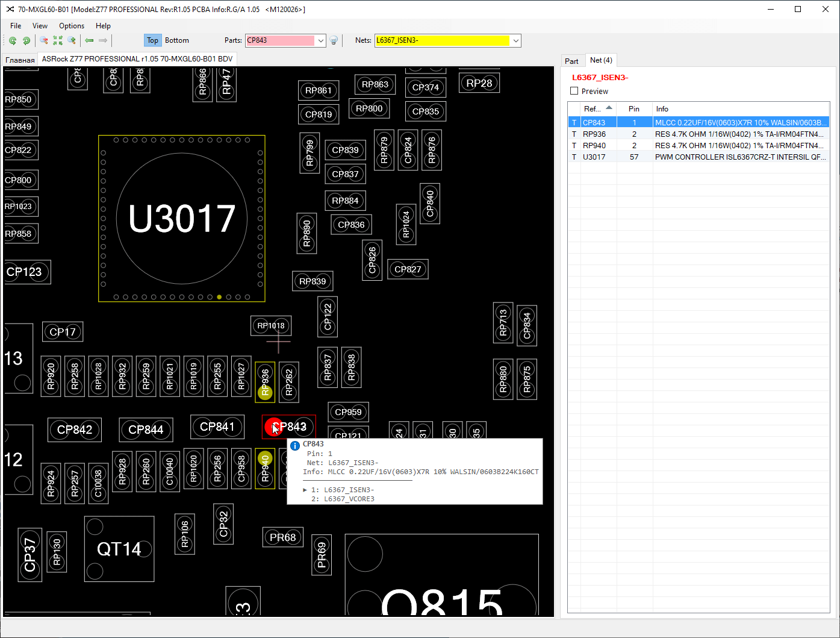Switch to the Part panel tab
This screenshot has width=840, height=638.
pos(571,61)
